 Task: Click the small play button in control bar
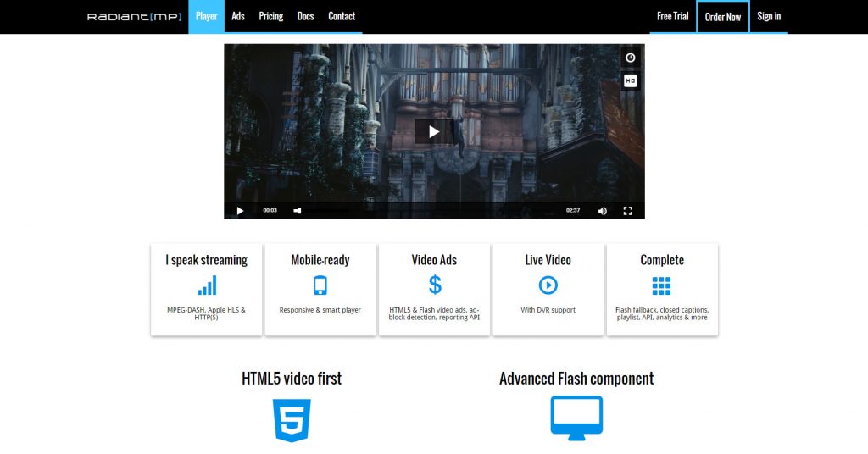tap(240, 211)
